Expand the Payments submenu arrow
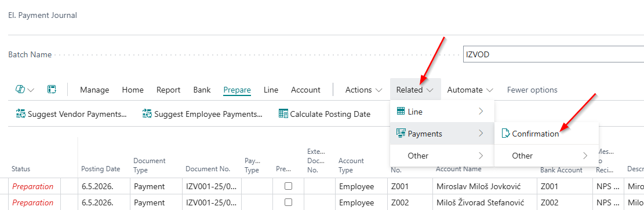 click(x=481, y=133)
